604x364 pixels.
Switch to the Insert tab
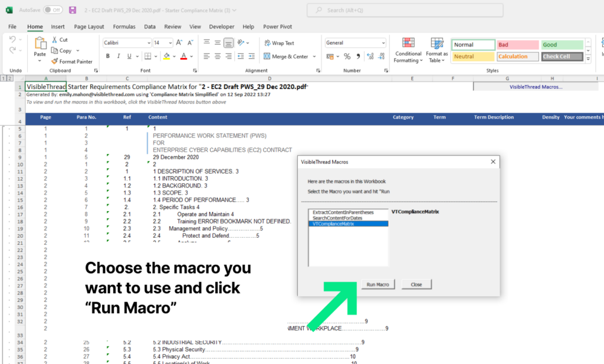pyautogui.click(x=58, y=27)
